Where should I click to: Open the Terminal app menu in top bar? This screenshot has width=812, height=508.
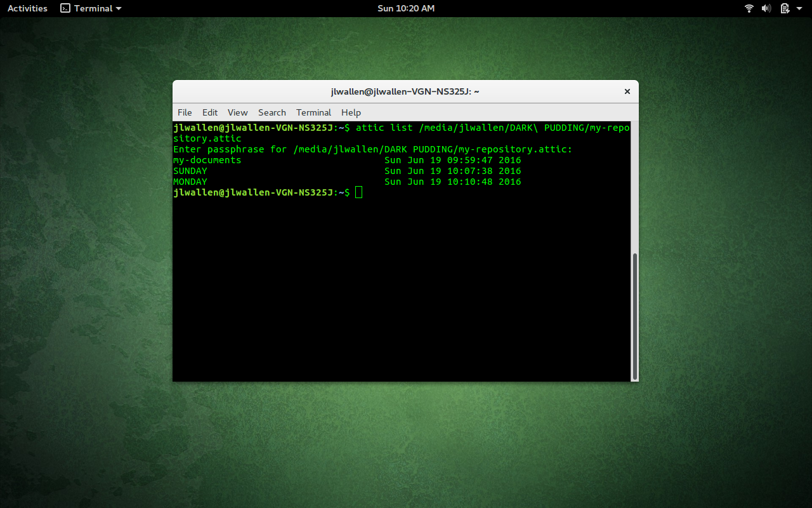[x=91, y=8]
